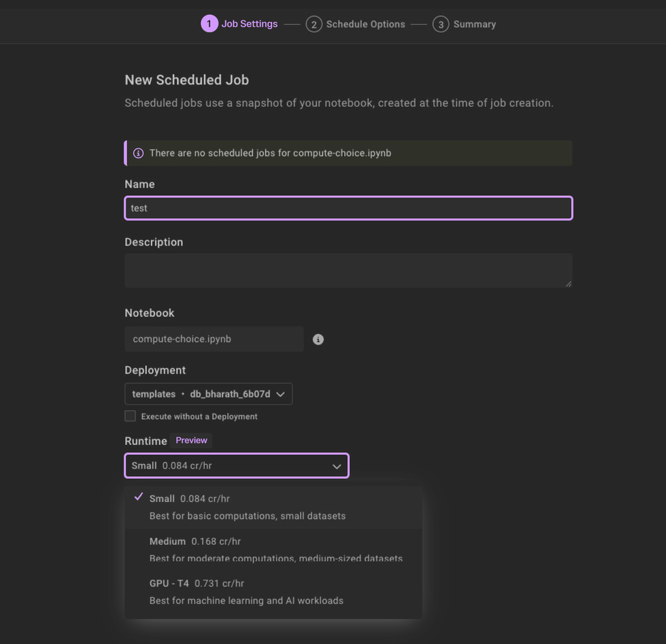666x644 pixels.
Task: Jump to the Summary step
Action: pyautogui.click(x=474, y=25)
